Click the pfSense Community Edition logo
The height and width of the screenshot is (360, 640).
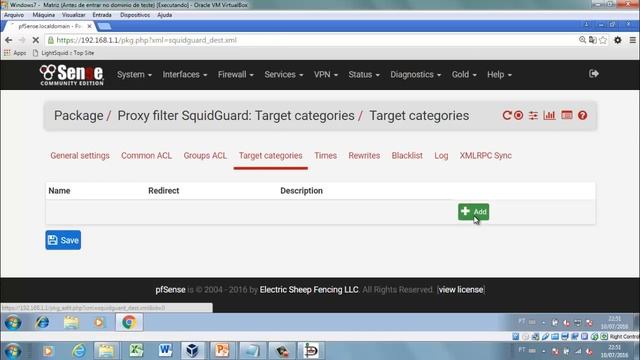[x=72, y=75]
